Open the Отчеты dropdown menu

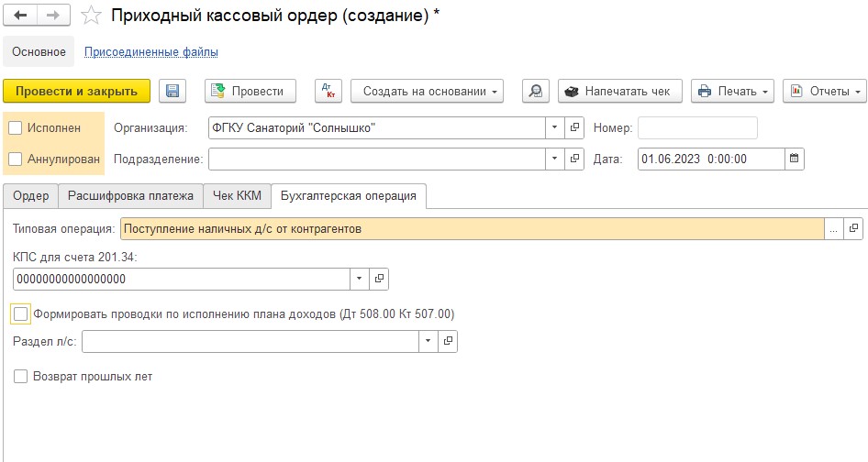(826, 92)
